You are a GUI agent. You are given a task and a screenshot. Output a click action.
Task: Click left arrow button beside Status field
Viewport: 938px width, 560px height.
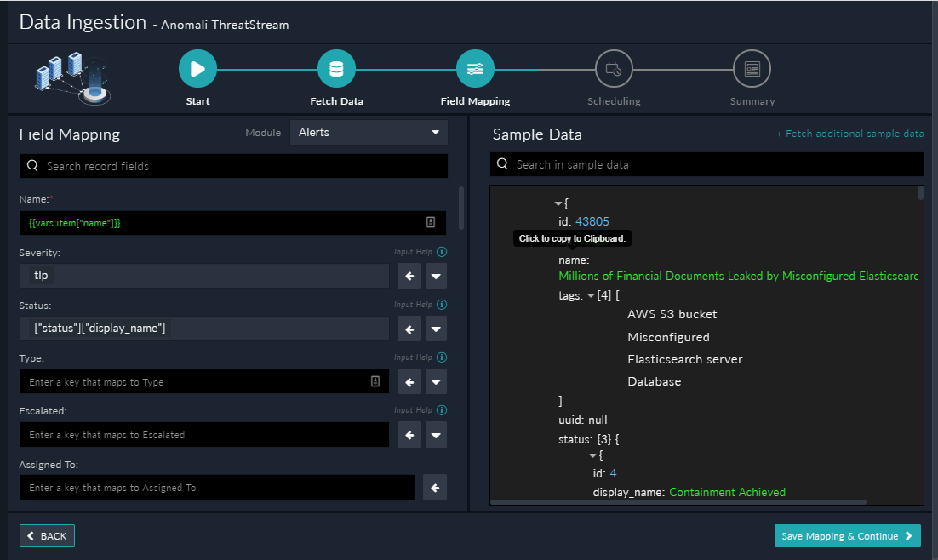click(409, 329)
